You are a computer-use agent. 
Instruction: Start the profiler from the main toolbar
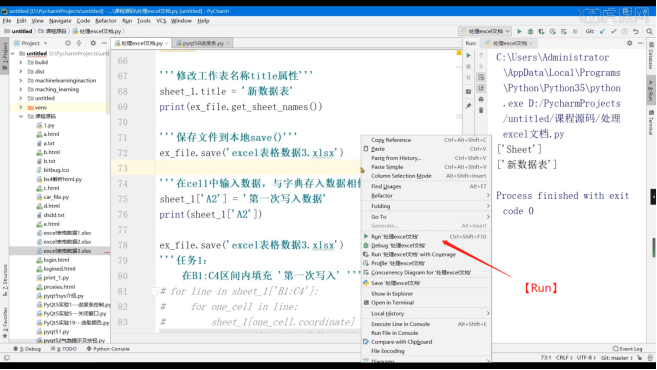coord(553,31)
